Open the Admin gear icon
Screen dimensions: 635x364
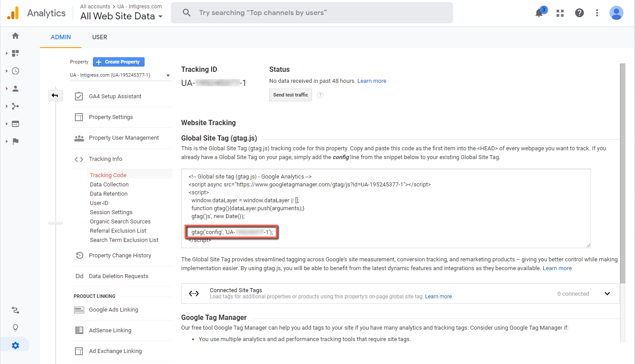pyautogui.click(x=15, y=345)
